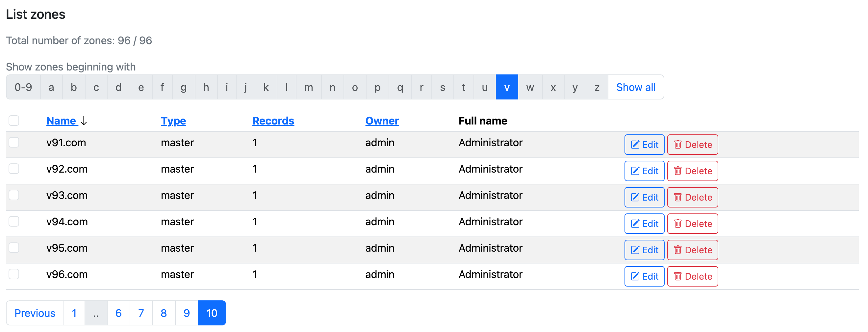
Task: Click Edit in the v94.com row
Action: point(644,223)
